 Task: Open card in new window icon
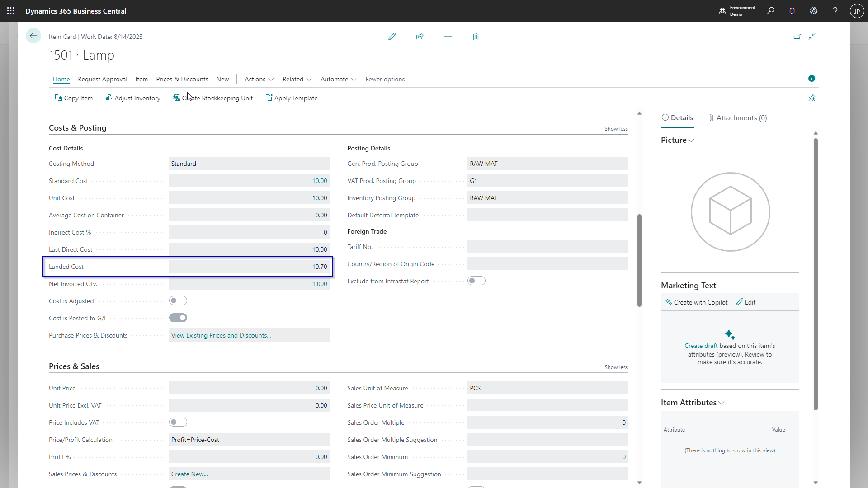coord(797,37)
